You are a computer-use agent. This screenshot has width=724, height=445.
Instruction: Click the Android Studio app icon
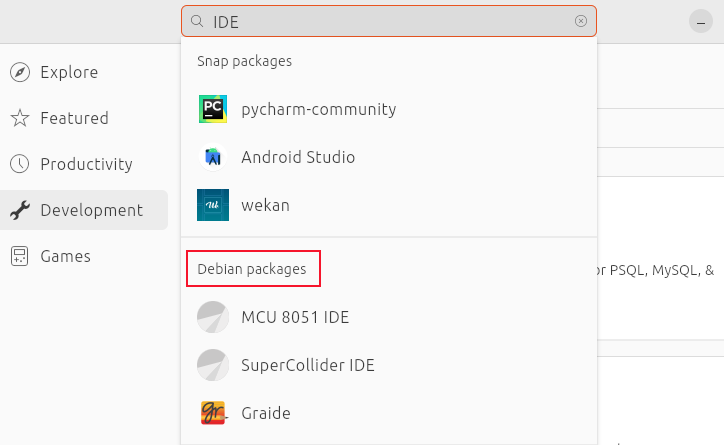pyautogui.click(x=213, y=157)
